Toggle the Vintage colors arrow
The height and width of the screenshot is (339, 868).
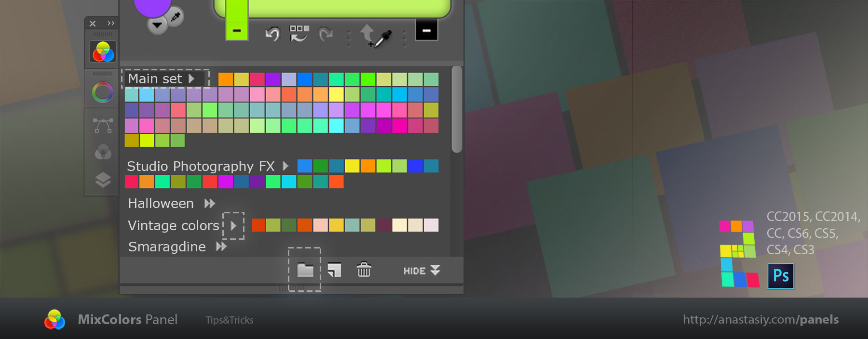(233, 225)
